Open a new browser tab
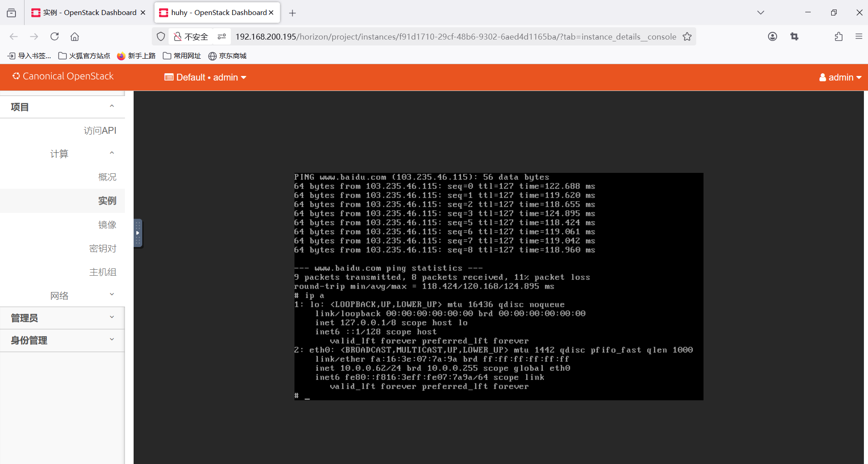The width and height of the screenshot is (868, 464). click(x=293, y=13)
